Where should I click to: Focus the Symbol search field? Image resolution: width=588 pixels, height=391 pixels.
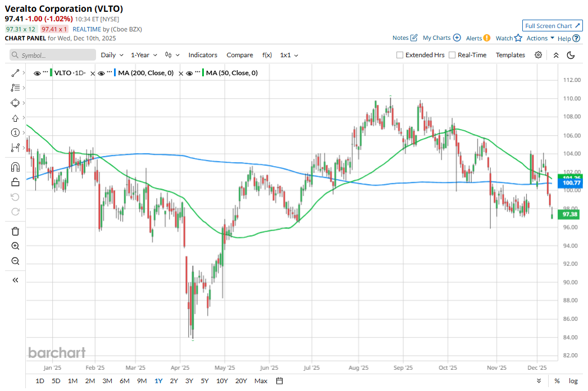(53, 55)
